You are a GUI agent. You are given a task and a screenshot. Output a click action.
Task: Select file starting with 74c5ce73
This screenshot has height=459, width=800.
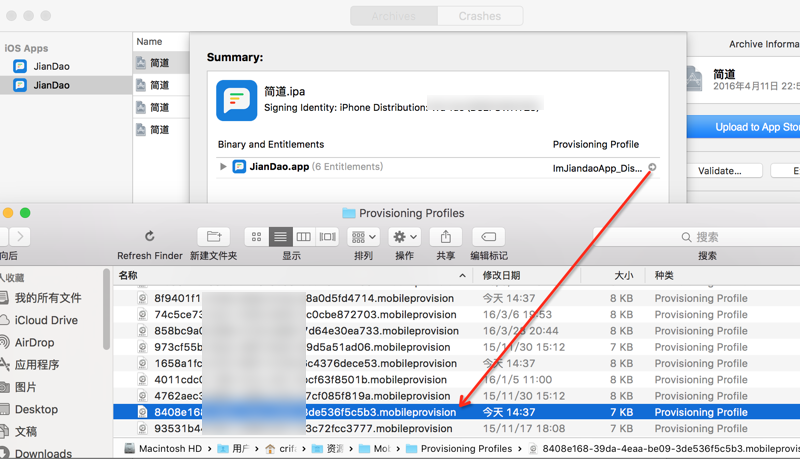point(457,315)
